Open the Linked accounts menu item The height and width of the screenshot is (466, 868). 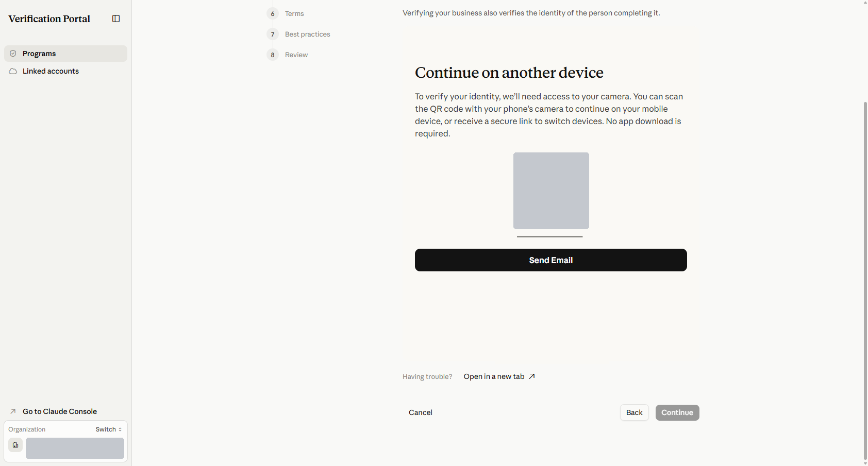pos(65,71)
